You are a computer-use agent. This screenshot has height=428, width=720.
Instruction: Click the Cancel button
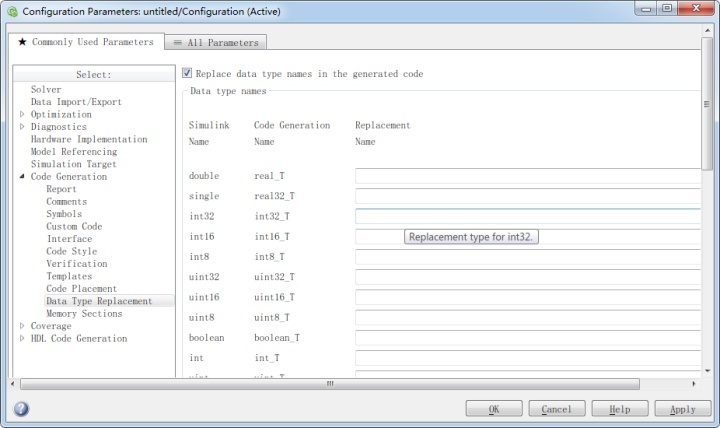click(x=557, y=409)
